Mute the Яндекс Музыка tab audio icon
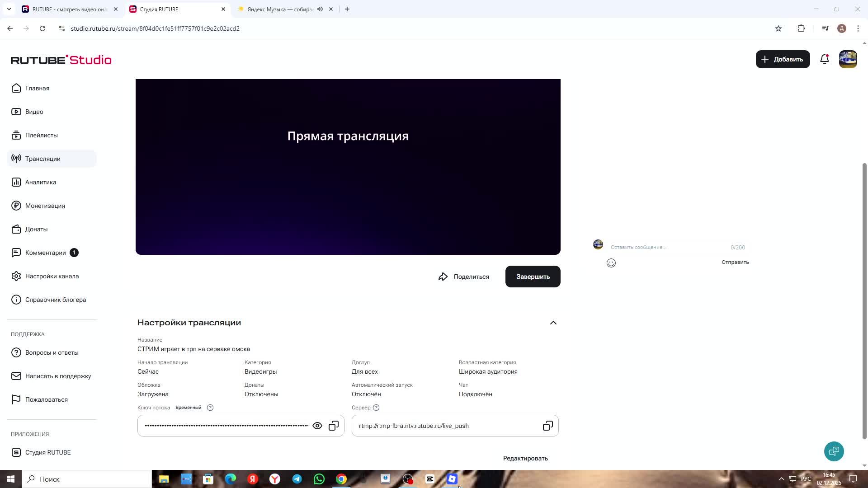The height and width of the screenshot is (488, 868). [320, 9]
